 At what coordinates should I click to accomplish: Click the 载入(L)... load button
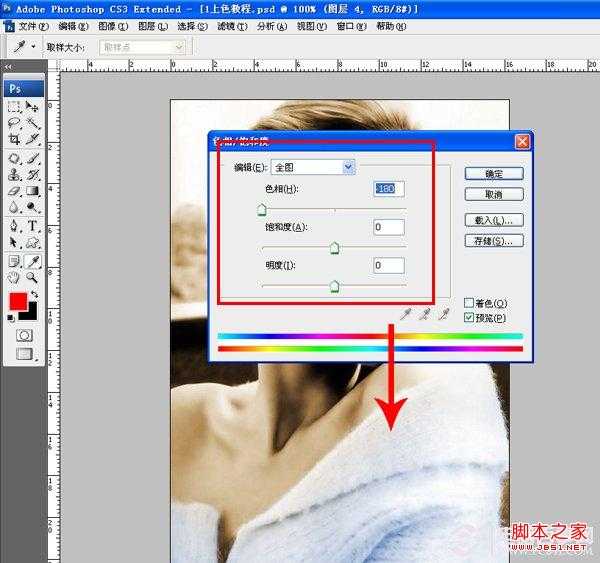[494, 220]
